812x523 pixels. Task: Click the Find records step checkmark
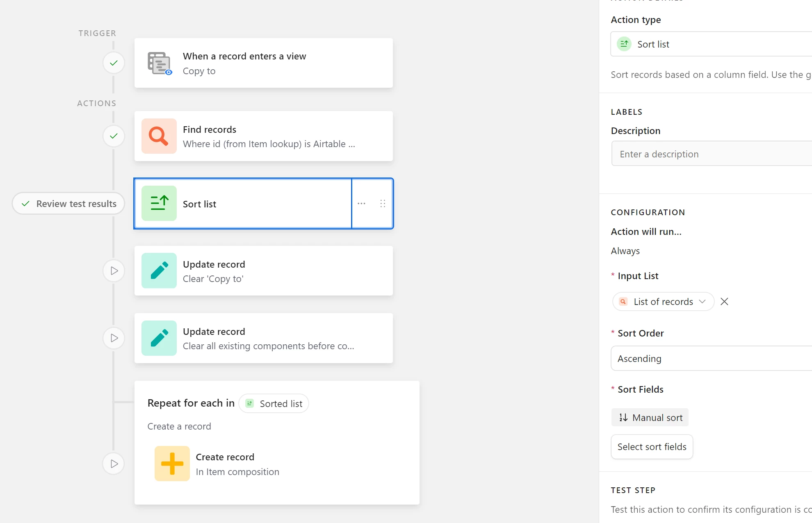coord(114,136)
